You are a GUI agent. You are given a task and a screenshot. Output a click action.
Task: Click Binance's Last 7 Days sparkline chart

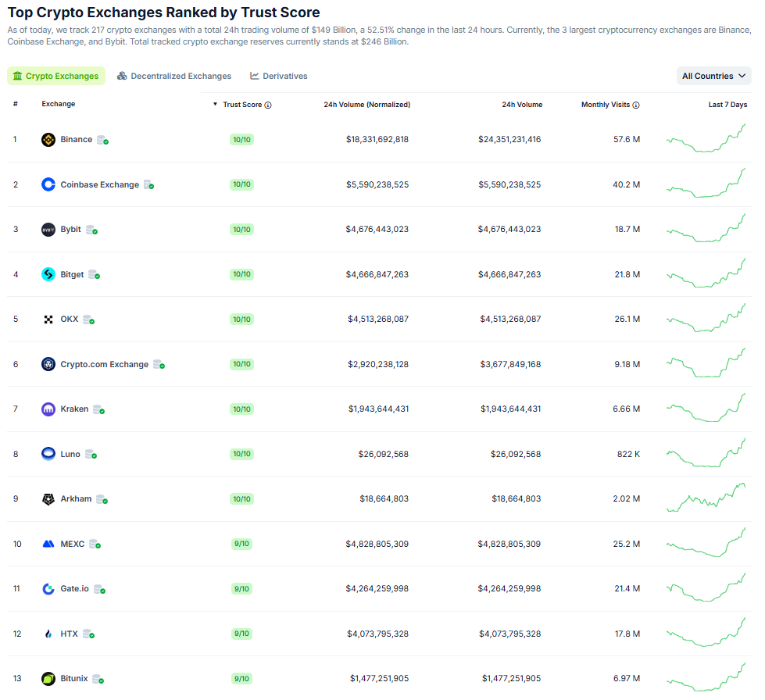click(x=706, y=138)
